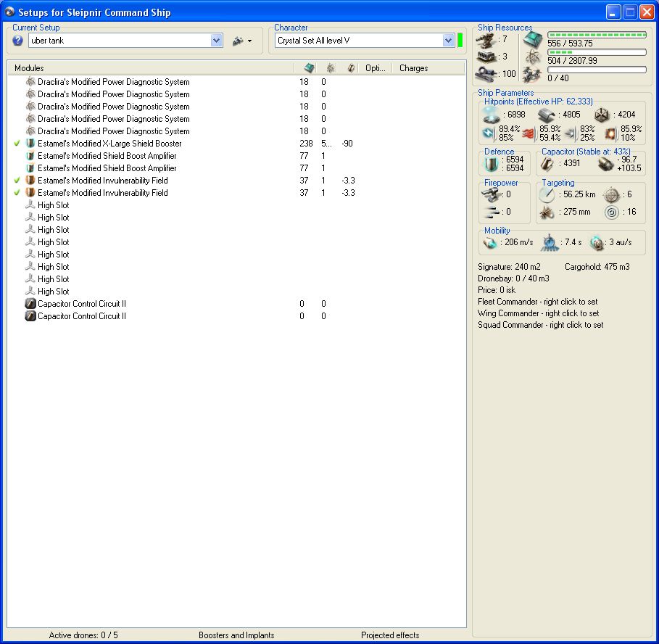This screenshot has height=644, width=659.
Task: Select the first Capacitor Control Circuit II icon
Action: point(30,303)
